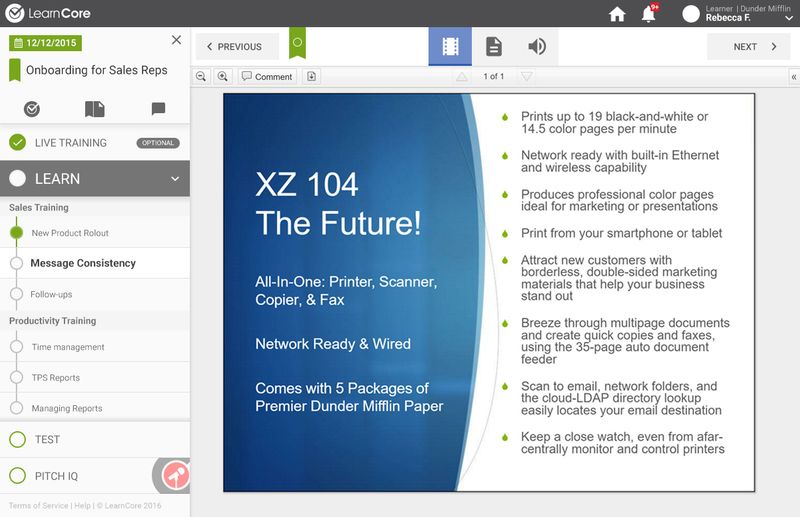Click the Message Consistency progress circle
Image resolution: width=800 pixels, height=517 pixels.
click(16, 263)
